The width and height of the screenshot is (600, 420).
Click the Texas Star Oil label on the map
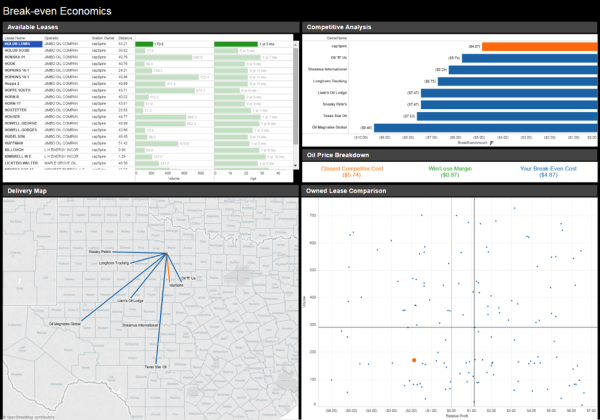point(155,367)
